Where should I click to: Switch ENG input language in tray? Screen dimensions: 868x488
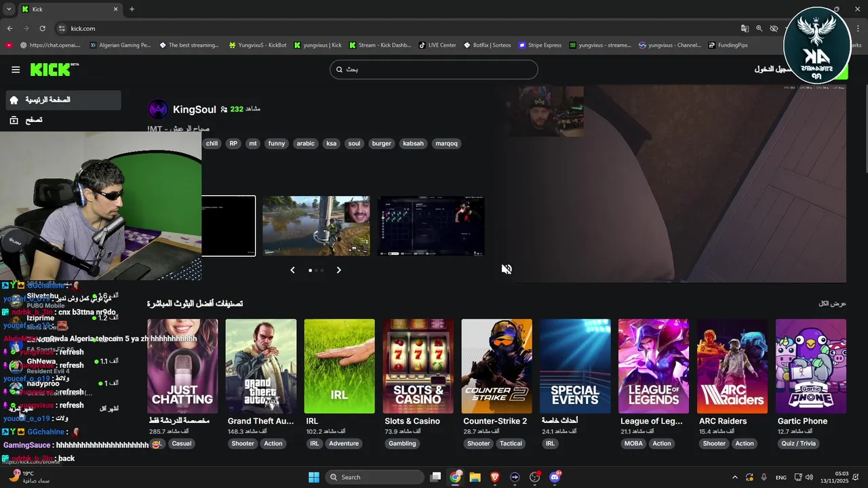click(x=781, y=477)
